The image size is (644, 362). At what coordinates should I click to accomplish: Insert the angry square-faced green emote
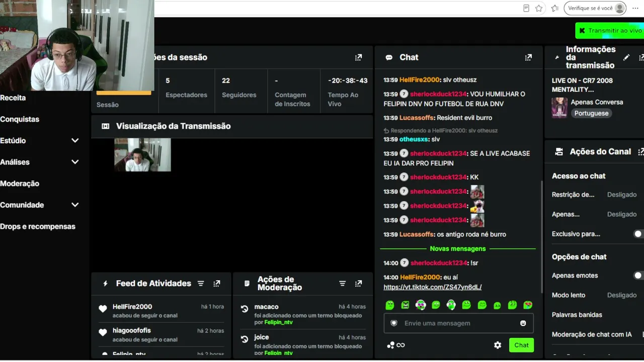(405, 305)
